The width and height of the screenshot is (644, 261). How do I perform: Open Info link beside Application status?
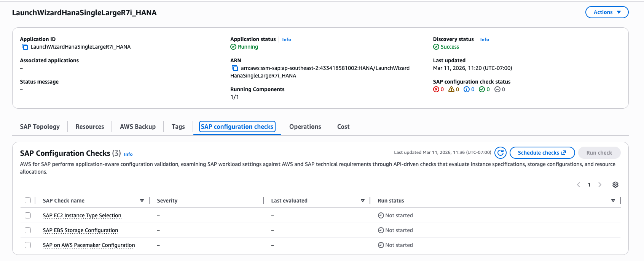286,40
